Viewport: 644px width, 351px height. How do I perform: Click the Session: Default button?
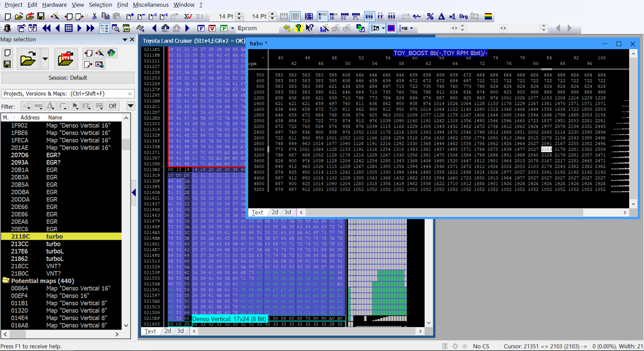[68, 78]
